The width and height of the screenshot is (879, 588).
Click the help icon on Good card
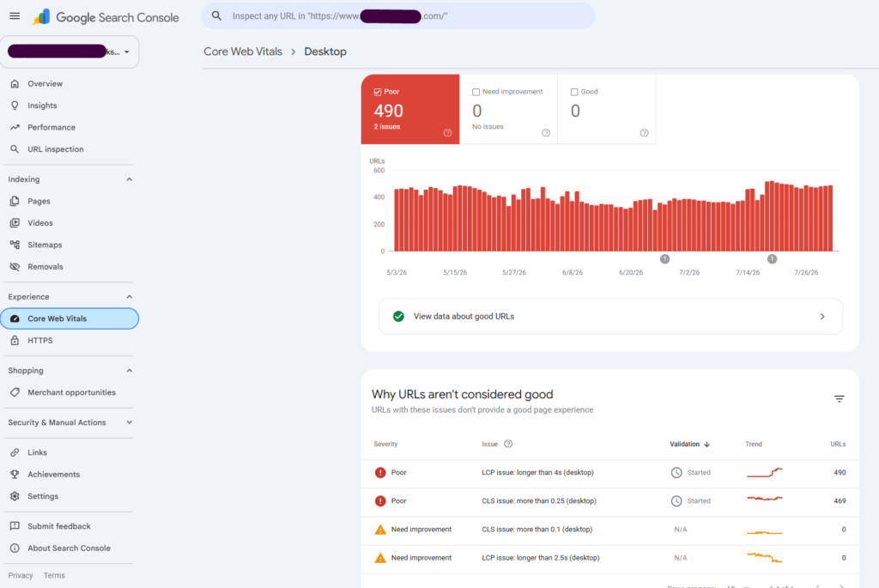[x=644, y=133]
